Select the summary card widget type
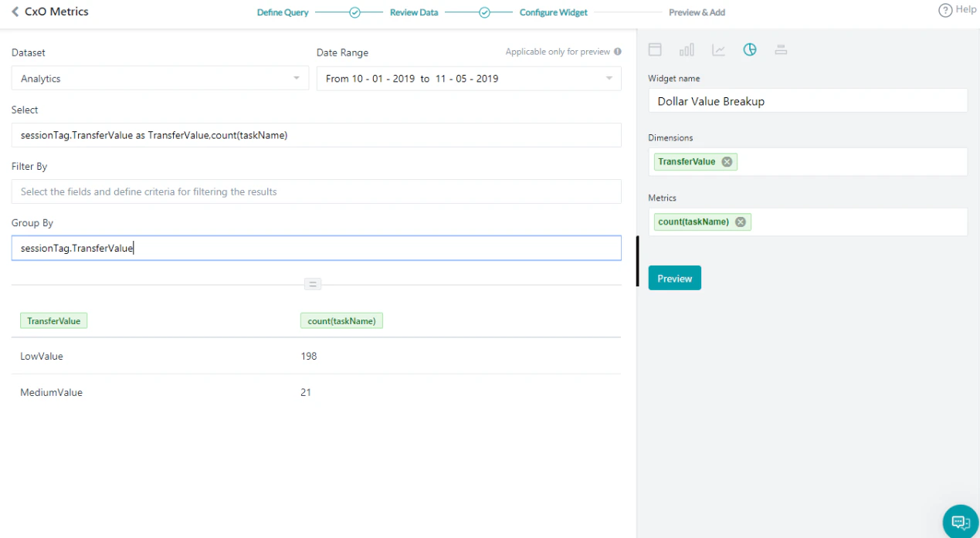 click(781, 49)
